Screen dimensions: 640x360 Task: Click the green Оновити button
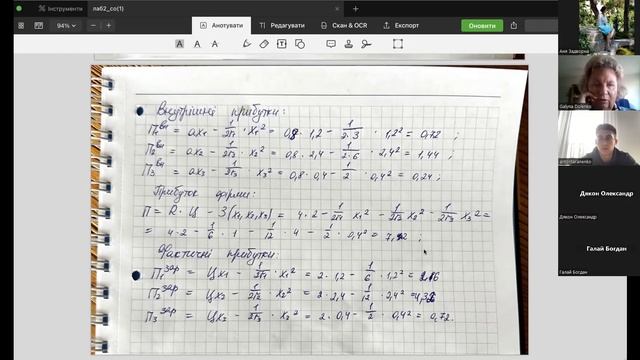tap(482, 25)
